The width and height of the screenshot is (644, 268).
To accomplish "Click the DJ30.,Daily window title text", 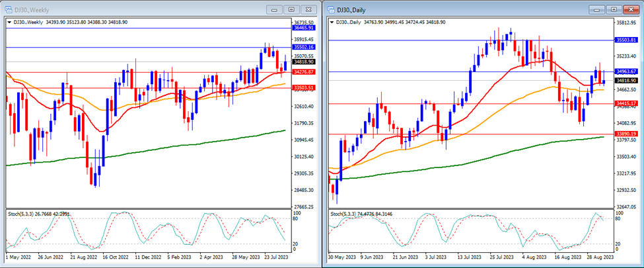I will [351, 9].
